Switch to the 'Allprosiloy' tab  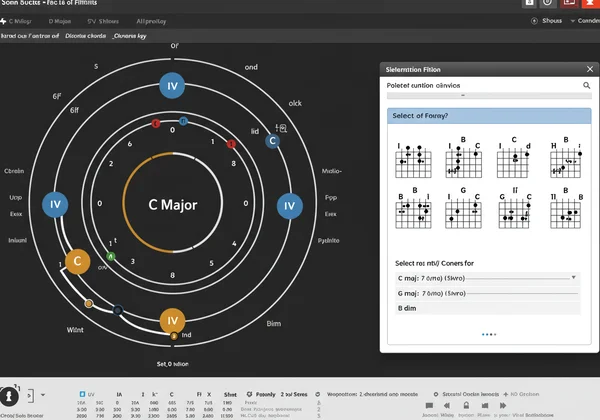click(151, 21)
